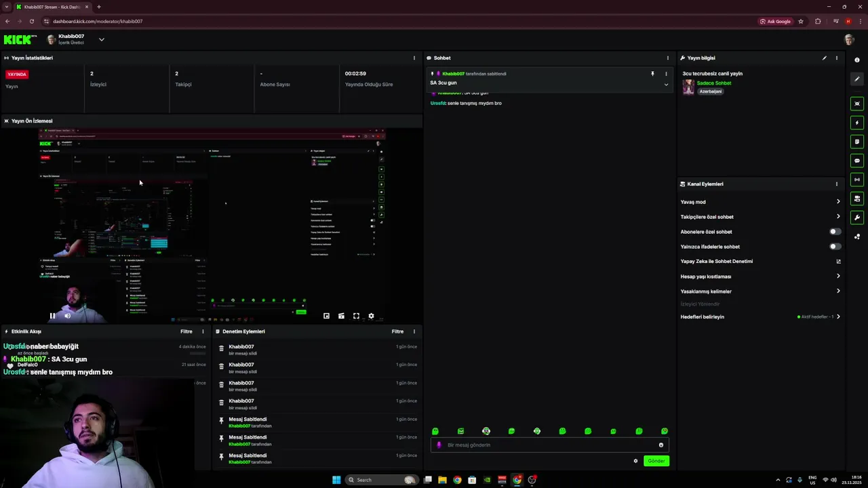Expand the pinned message chevron
Screen dimensions: 868x488
click(x=666, y=85)
